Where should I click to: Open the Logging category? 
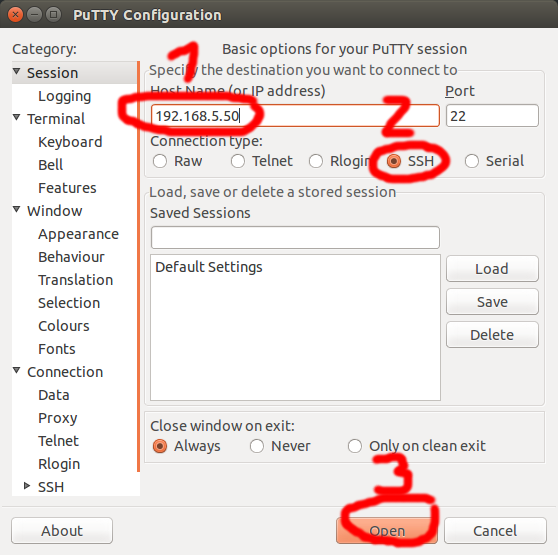65,96
